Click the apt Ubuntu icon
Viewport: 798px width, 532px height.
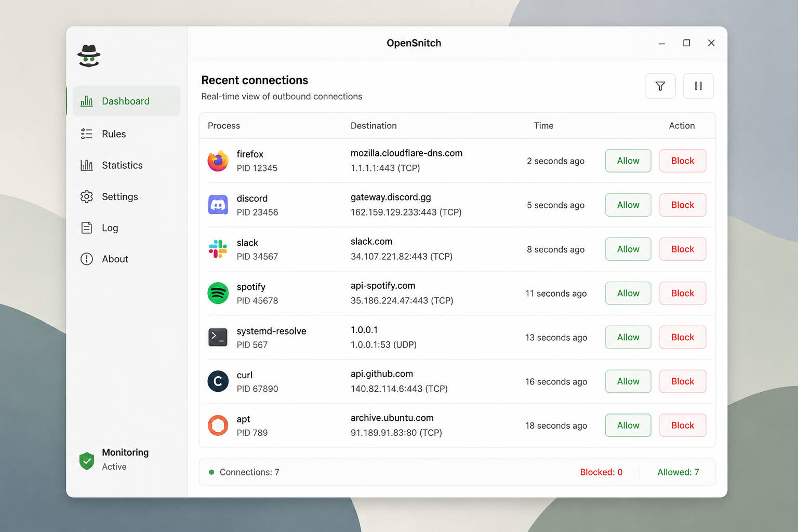coord(218,425)
